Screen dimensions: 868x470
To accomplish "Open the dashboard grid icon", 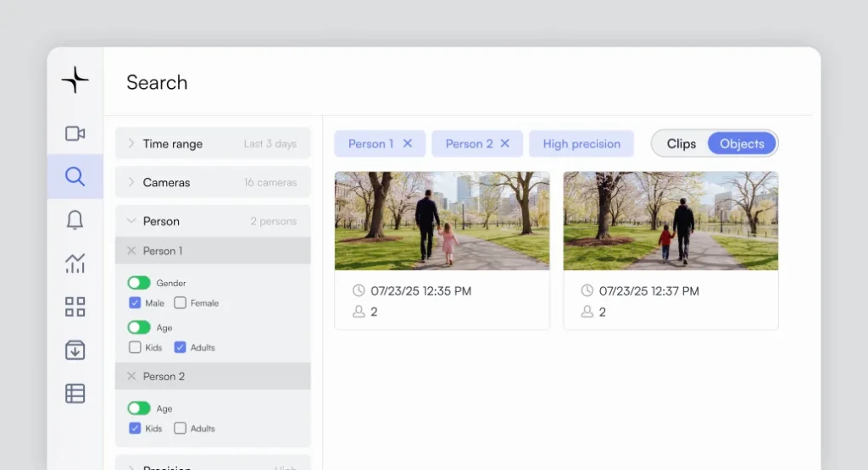I will 75,307.
